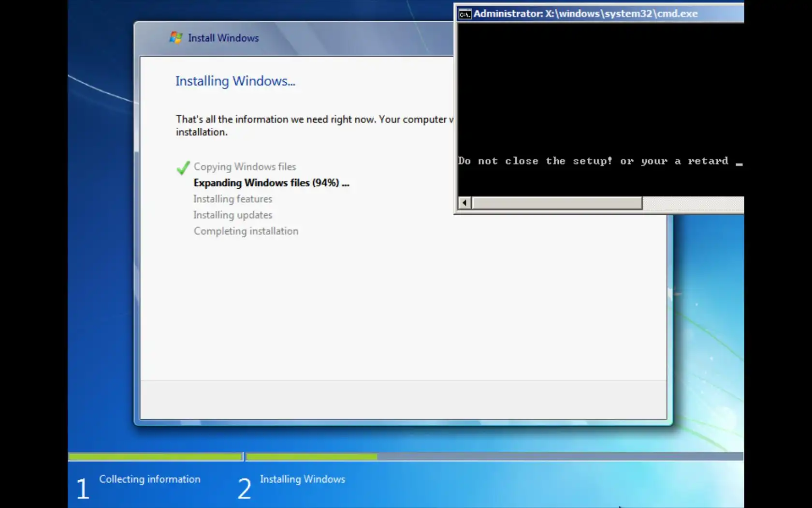This screenshot has height=508, width=812.
Task: Click the 'Completing installation' step text
Action: [246, 231]
